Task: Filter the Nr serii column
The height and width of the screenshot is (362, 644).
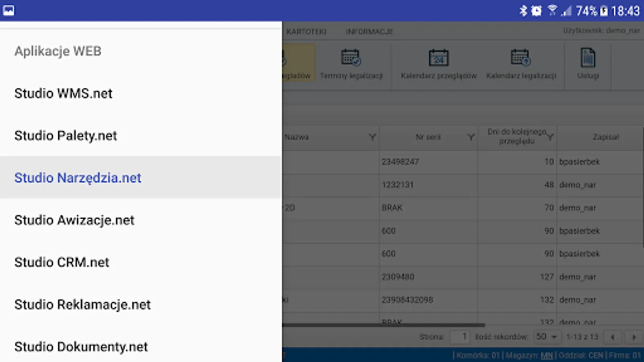Action: click(471, 137)
